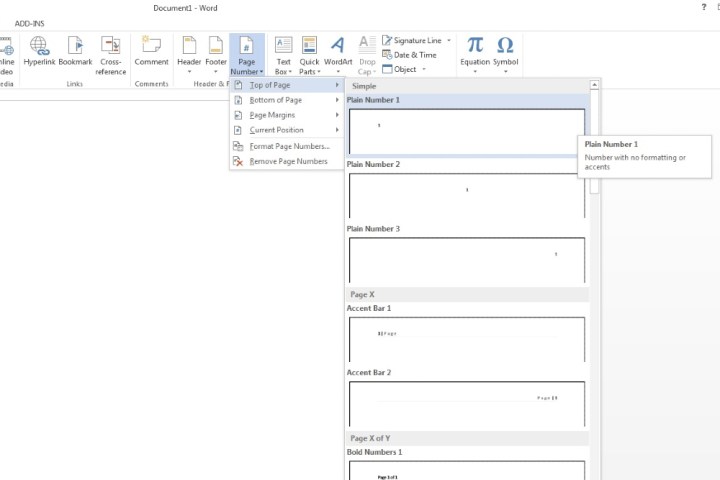Image resolution: width=720 pixels, height=480 pixels.
Task: Click the Drop Cap icon
Action: pos(367,43)
